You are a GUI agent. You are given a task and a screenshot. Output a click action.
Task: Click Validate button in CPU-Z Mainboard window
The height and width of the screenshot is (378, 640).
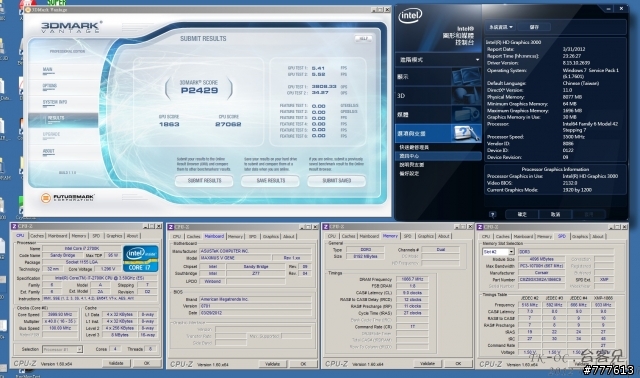point(272,364)
